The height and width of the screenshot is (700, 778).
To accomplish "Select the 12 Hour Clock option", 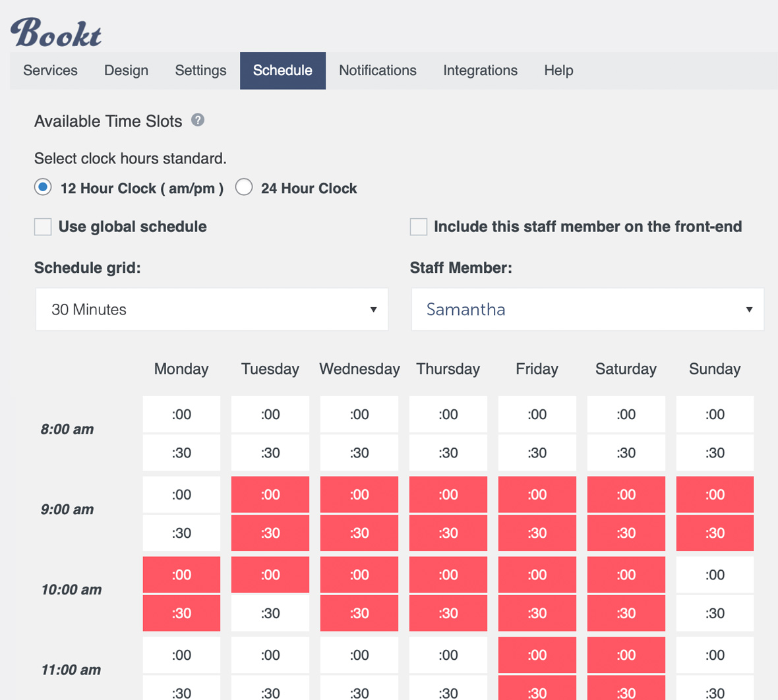I will coord(43,188).
